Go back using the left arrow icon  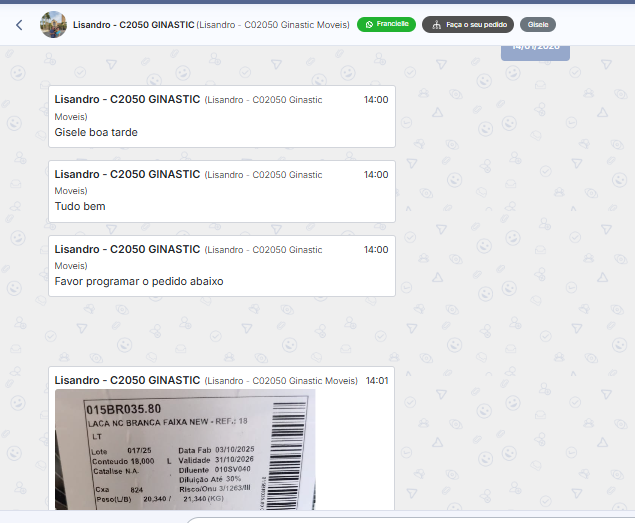tap(19, 25)
